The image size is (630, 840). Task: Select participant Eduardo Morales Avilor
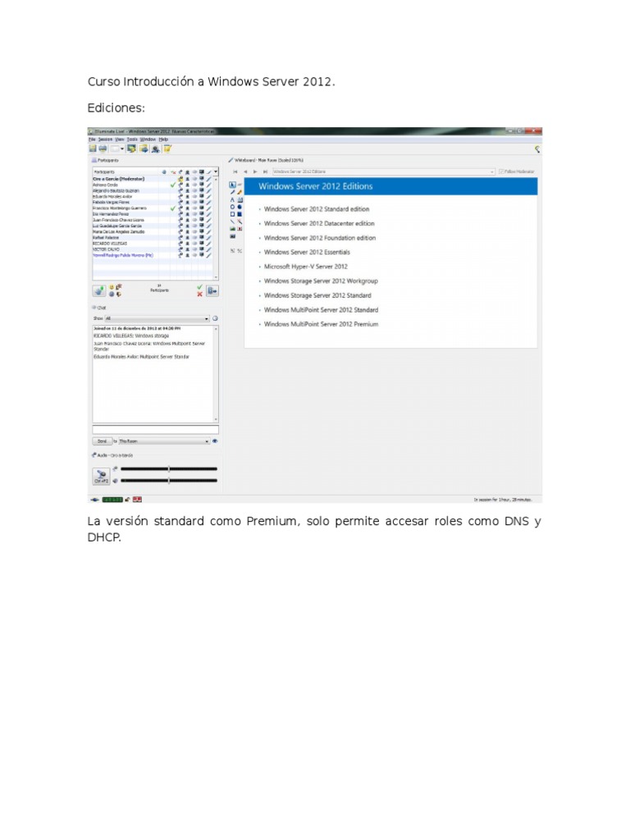pos(112,196)
